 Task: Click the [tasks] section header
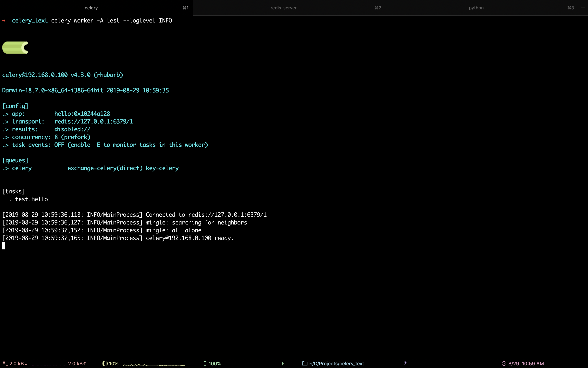click(14, 192)
